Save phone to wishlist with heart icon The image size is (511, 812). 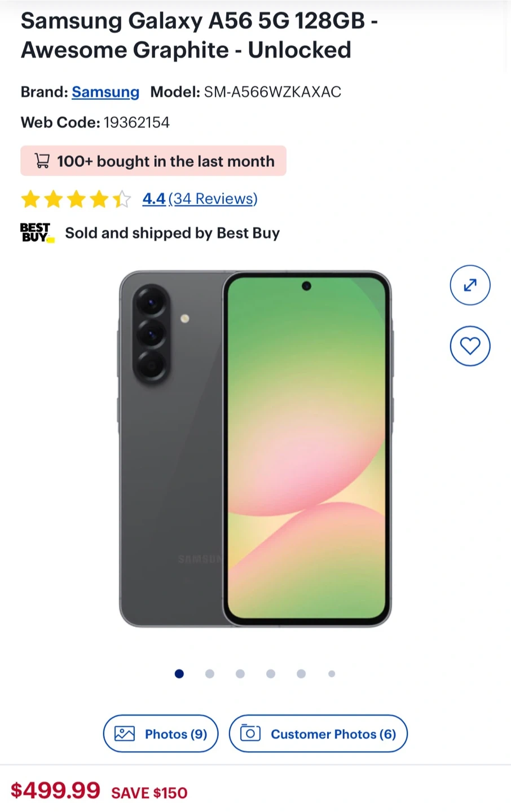pos(470,346)
